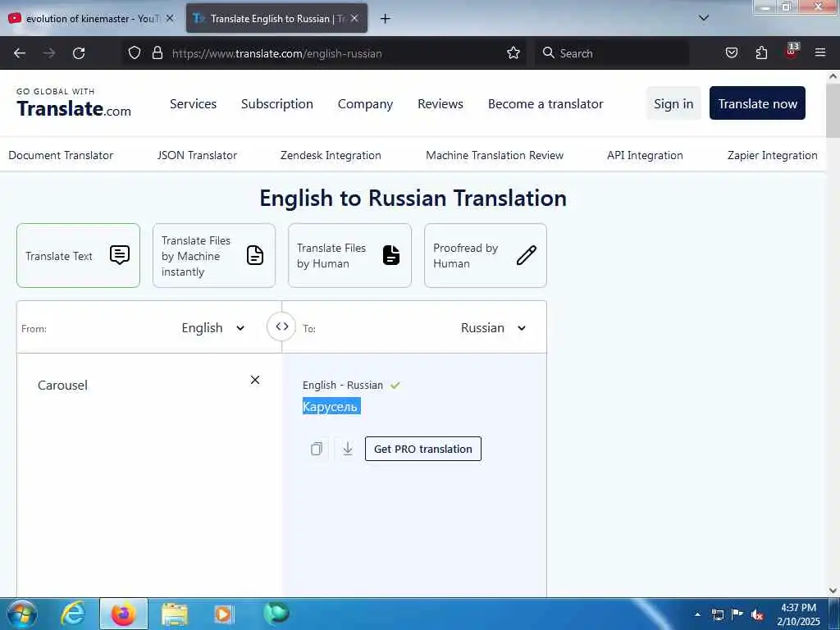The height and width of the screenshot is (630, 840).
Task: Clear the Carousel source text with X
Action: 255,380
